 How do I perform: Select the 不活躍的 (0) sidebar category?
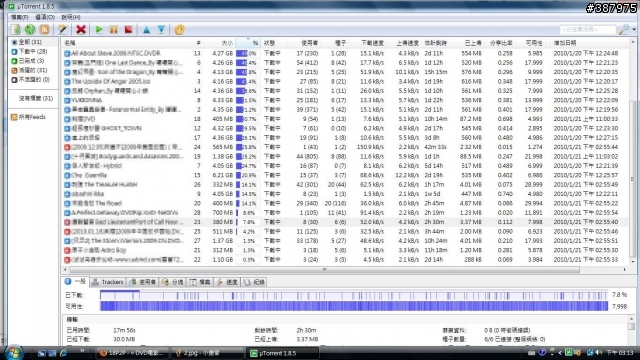pyautogui.click(x=31, y=80)
